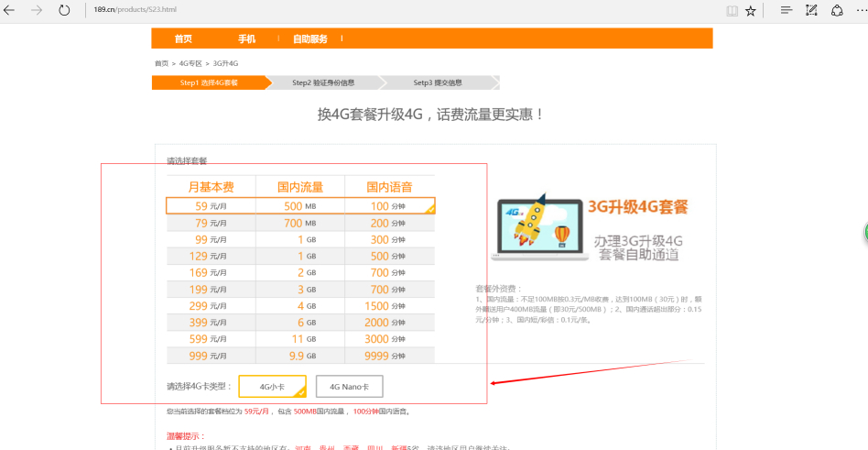Open the share icon in toolbar

836,10
